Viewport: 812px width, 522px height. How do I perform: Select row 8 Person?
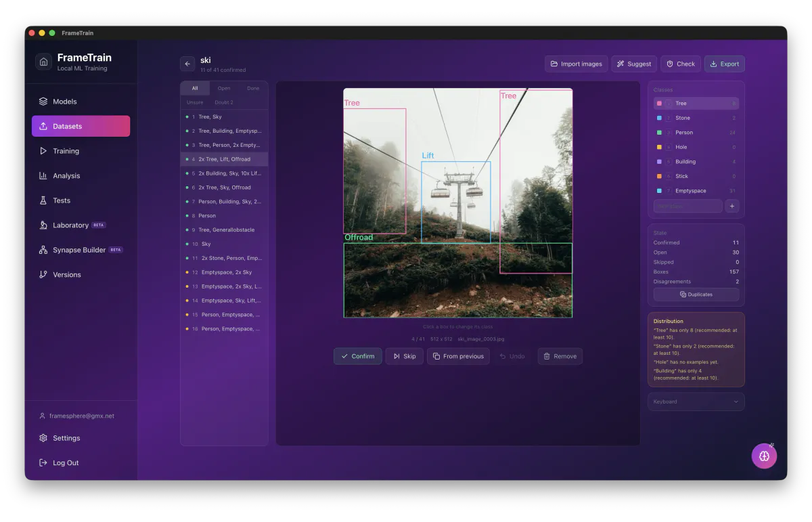(224, 216)
